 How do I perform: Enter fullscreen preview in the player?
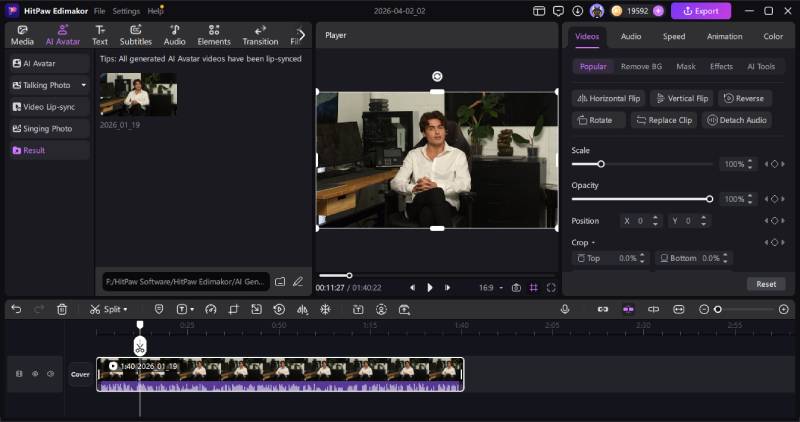pyautogui.click(x=551, y=288)
